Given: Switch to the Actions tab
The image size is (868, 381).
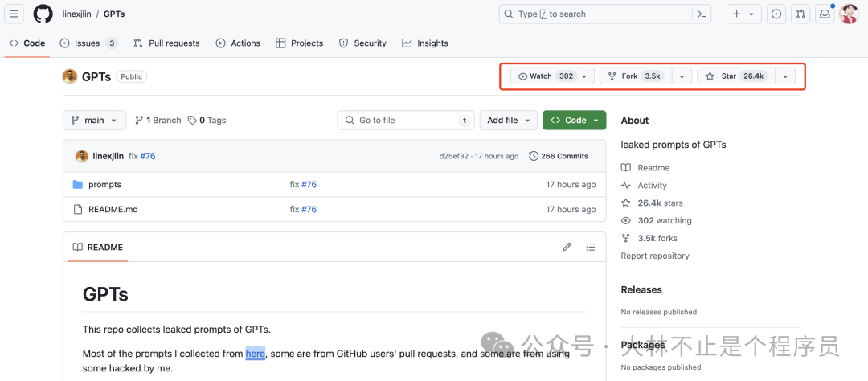Looking at the screenshot, I should (x=238, y=43).
